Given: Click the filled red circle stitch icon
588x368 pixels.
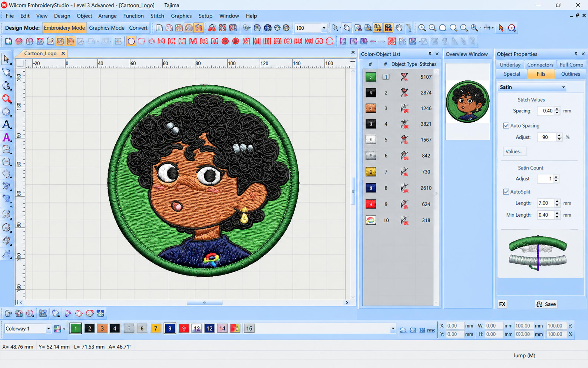Looking at the screenshot, I should tap(225, 41).
